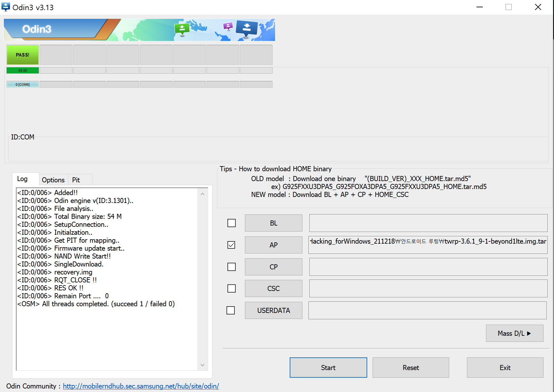The image size is (554, 392).
Task: Switch to the Options tab
Action: coord(53,180)
